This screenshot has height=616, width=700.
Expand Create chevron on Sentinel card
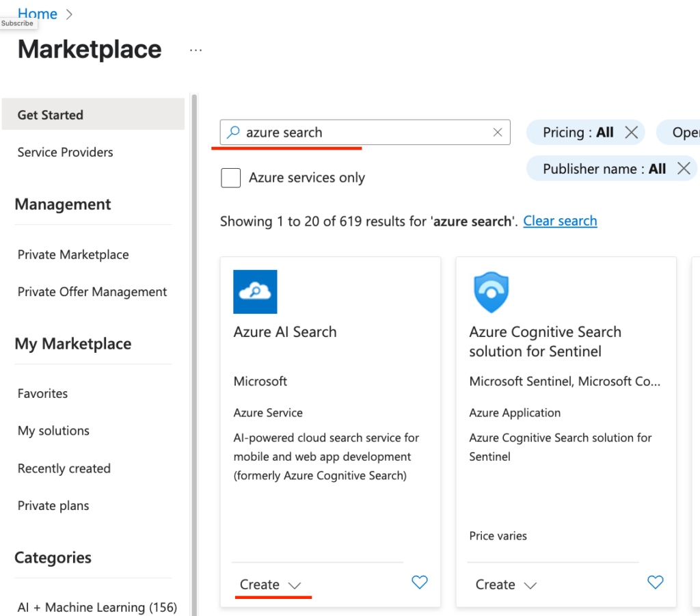[530, 585]
